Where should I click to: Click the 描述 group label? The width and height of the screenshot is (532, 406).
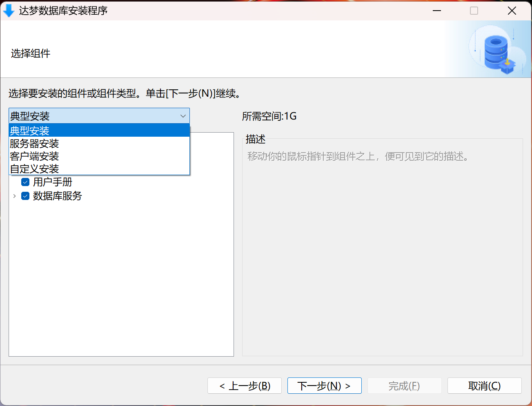click(256, 139)
